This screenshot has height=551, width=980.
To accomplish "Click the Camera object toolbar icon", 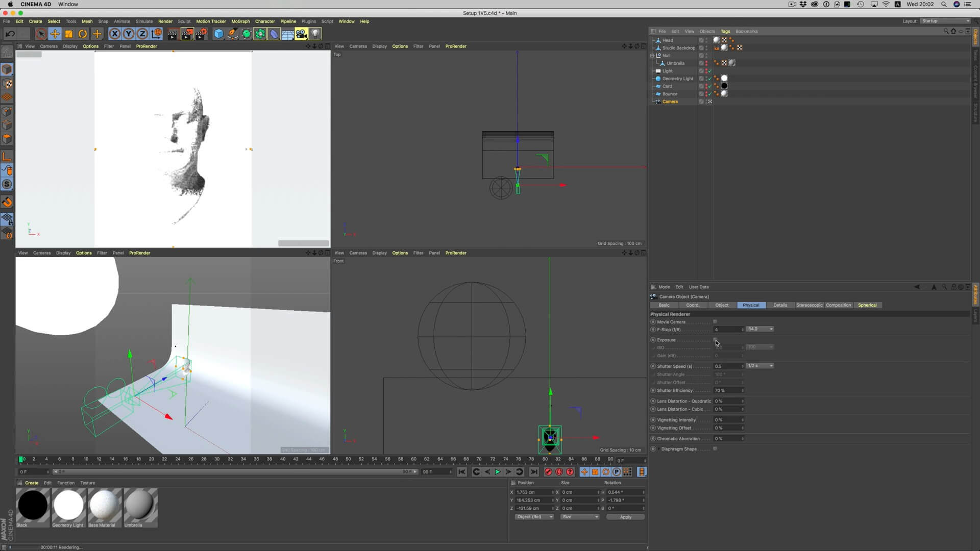I will (x=301, y=34).
